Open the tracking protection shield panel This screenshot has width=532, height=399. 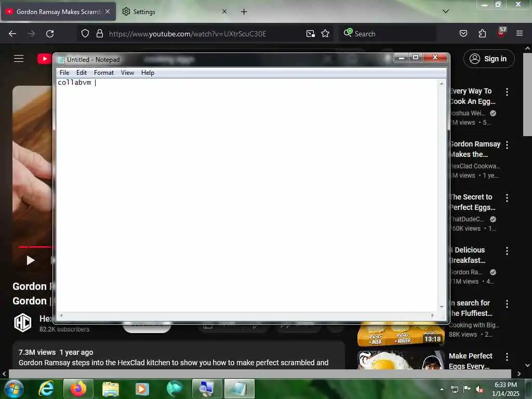[x=85, y=33]
